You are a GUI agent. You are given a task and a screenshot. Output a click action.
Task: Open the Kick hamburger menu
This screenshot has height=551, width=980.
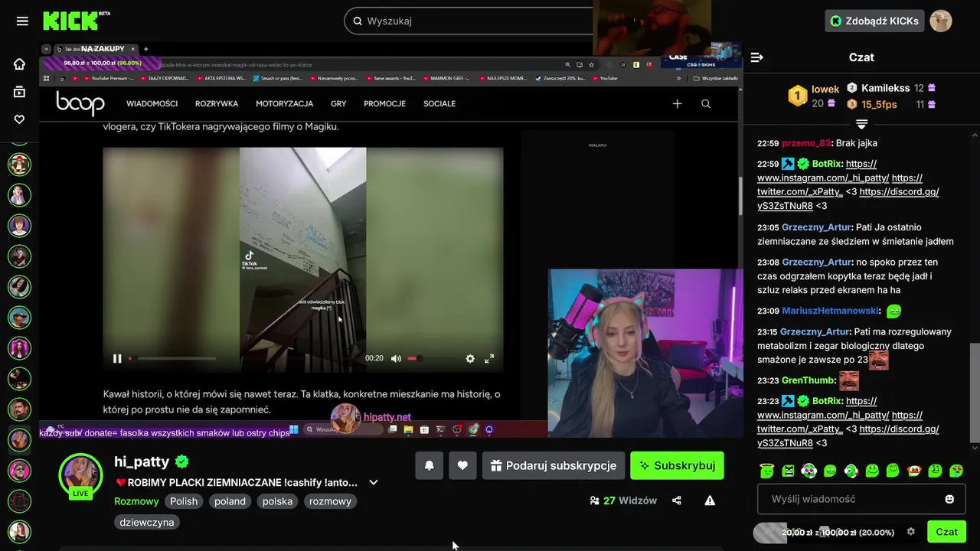coord(22,21)
